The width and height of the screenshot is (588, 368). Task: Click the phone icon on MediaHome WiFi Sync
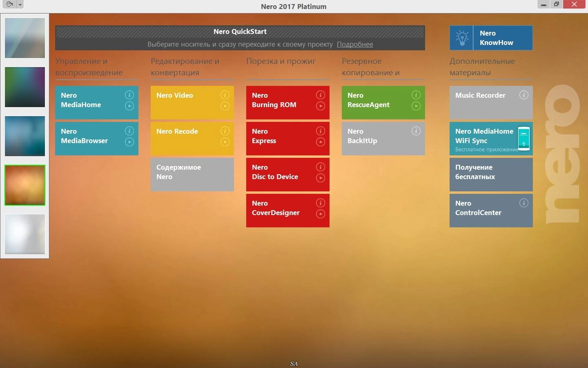(524, 139)
